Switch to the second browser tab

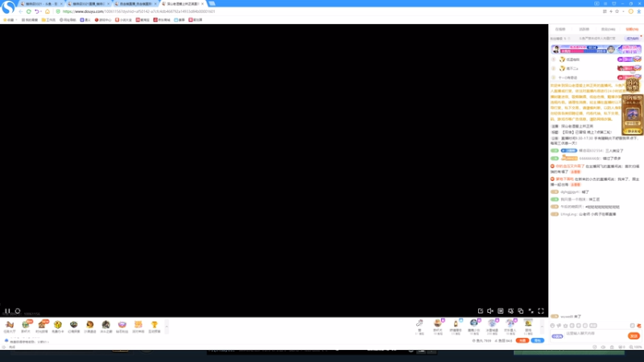coord(89,4)
